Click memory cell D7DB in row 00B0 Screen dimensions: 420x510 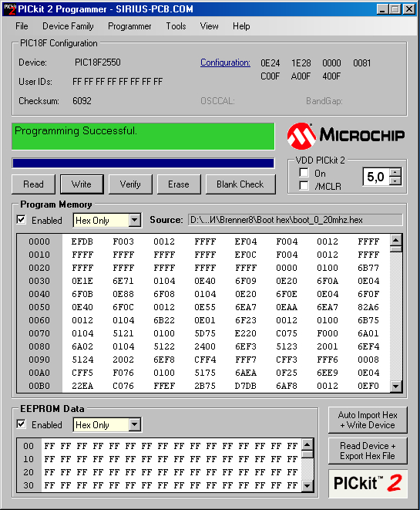[246, 386]
